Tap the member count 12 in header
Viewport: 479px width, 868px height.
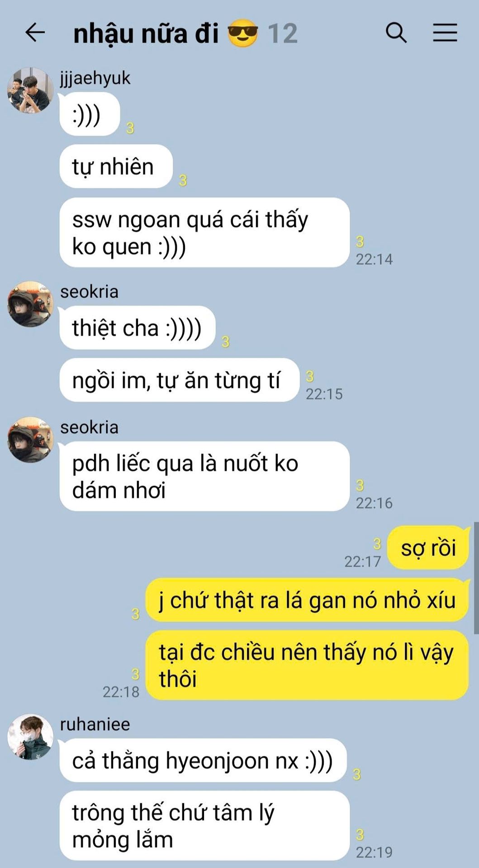[x=283, y=33]
